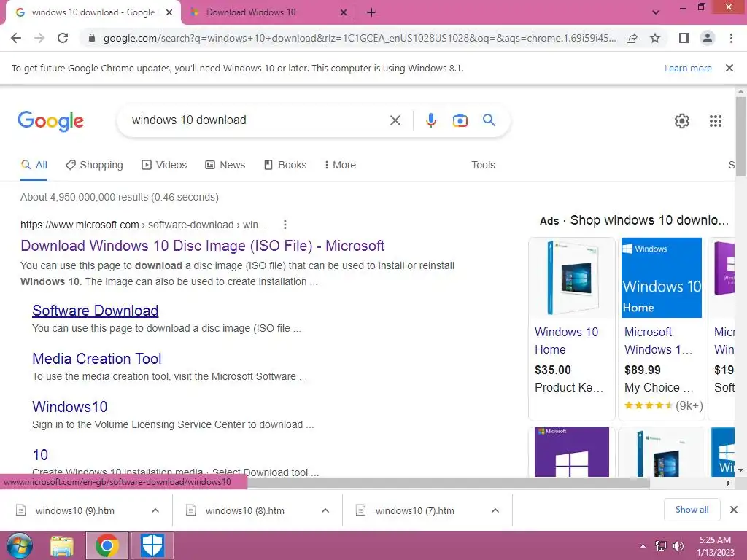This screenshot has width=747, height=560.
Task: Switch to Shopping results
Action: tap(94, 166)
